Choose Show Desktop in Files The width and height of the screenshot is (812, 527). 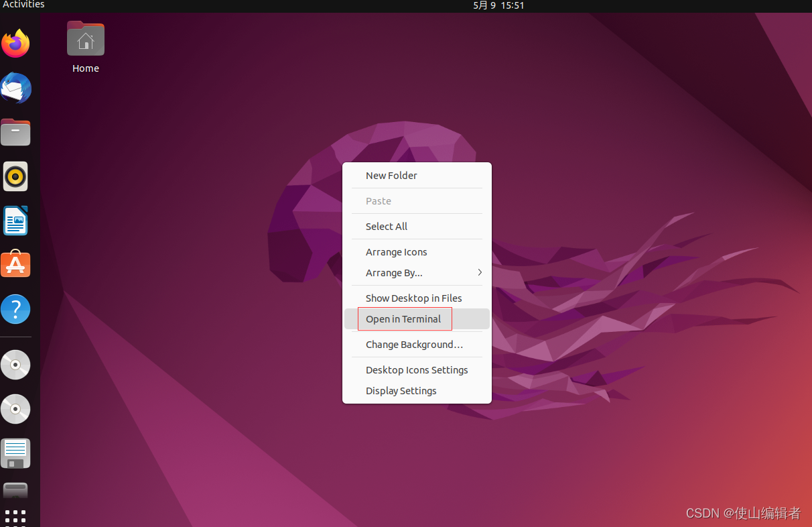click(417, 298)
